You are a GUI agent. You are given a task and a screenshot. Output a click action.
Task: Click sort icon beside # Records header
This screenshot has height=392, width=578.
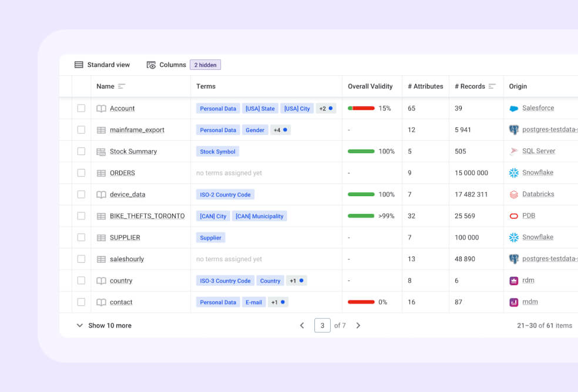pyautogui.click(x=492, y=86)
